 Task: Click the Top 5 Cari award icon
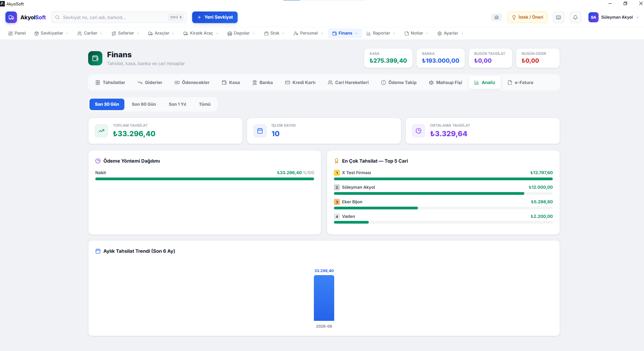337,161
